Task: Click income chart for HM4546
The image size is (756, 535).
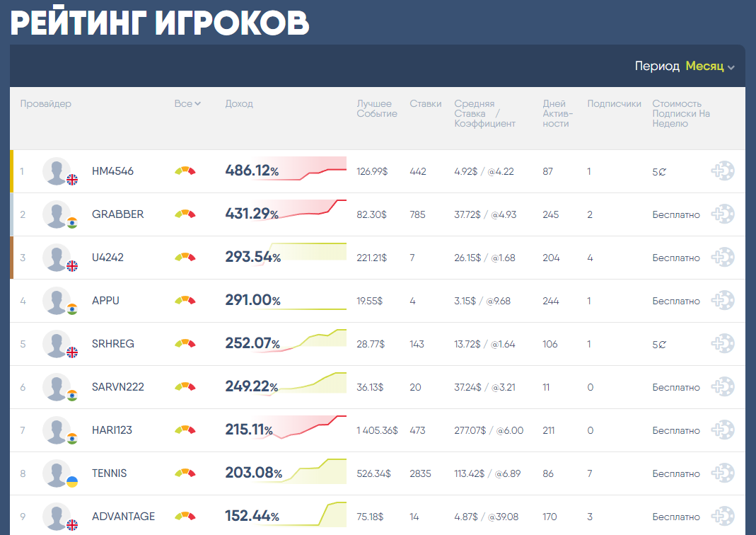Action: click(x=304, y=170)
